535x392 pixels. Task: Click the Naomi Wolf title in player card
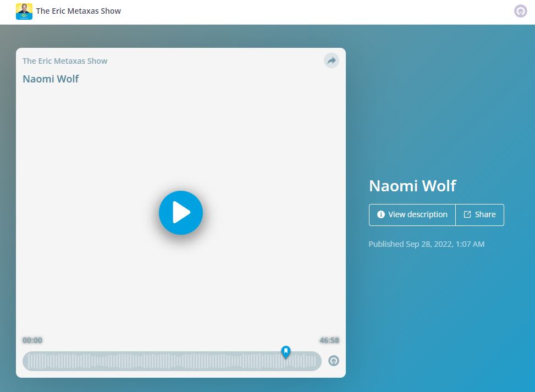pos(51,79)
